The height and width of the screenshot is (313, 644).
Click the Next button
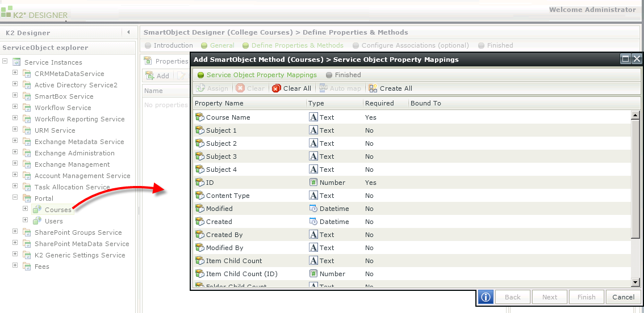click(550, 297)
